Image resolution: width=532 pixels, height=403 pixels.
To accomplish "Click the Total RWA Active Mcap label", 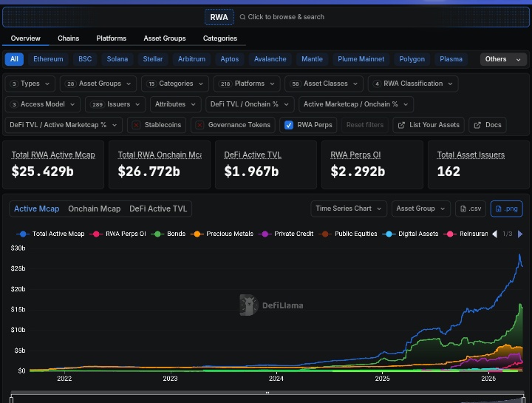I will [53, 155].
